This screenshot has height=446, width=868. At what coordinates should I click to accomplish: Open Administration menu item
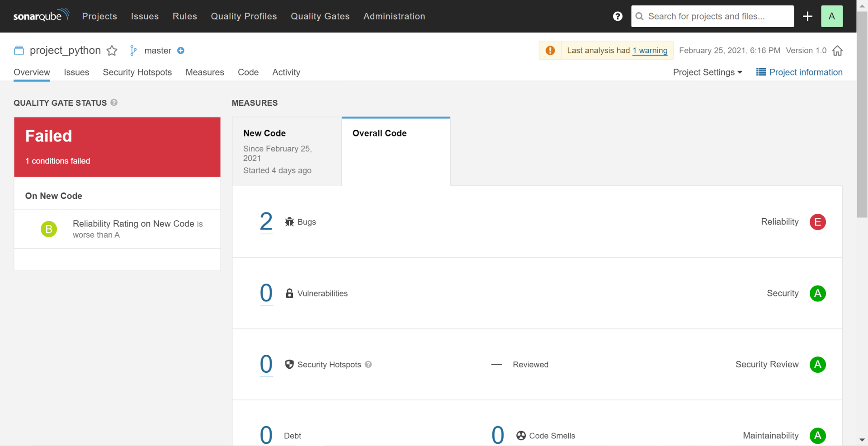point(394,16)
